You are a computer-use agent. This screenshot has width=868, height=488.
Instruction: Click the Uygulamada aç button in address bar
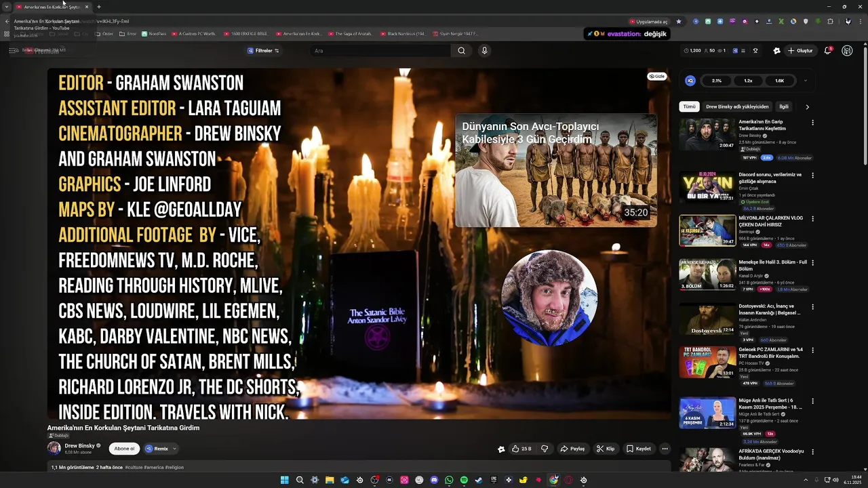click(649, 22)
